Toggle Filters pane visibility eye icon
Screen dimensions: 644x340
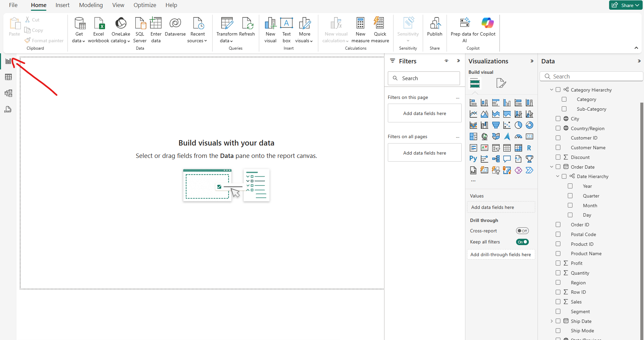click(447, 61)
